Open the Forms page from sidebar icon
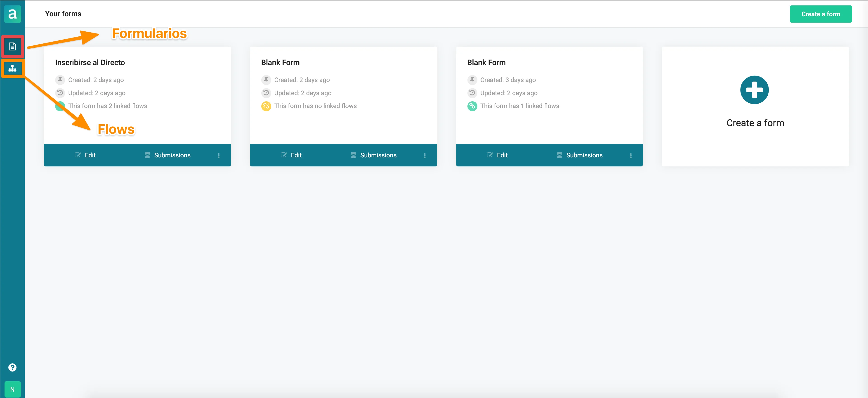 12,47
